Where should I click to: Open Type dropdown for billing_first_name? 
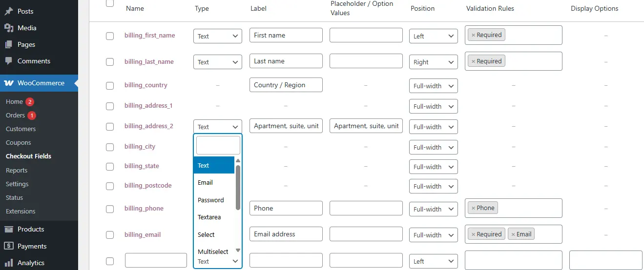[218, 36]
